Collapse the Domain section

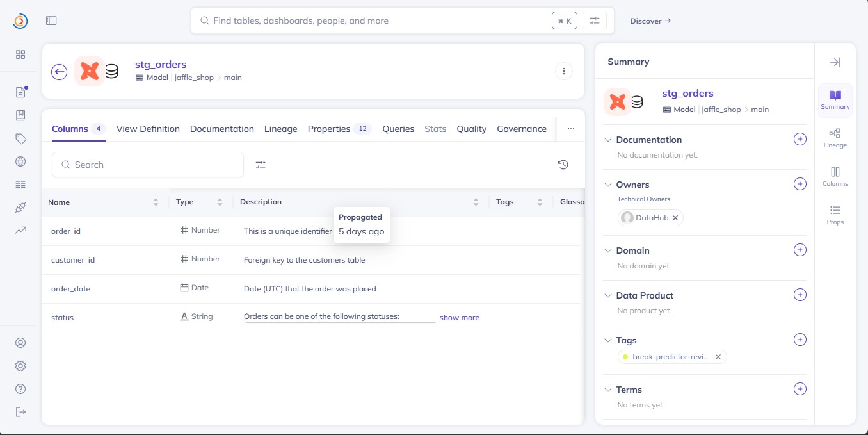(x=608, y=250)
